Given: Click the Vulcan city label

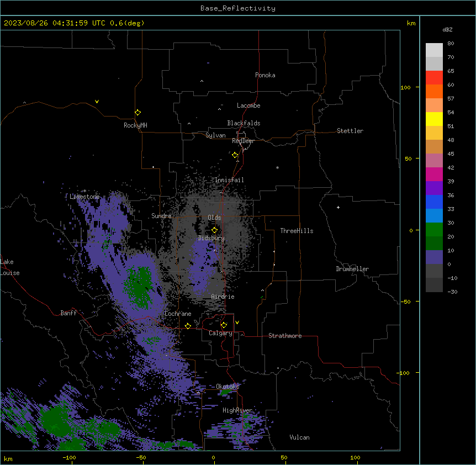Looking at the screenshot, I should (x=299, y=437).
